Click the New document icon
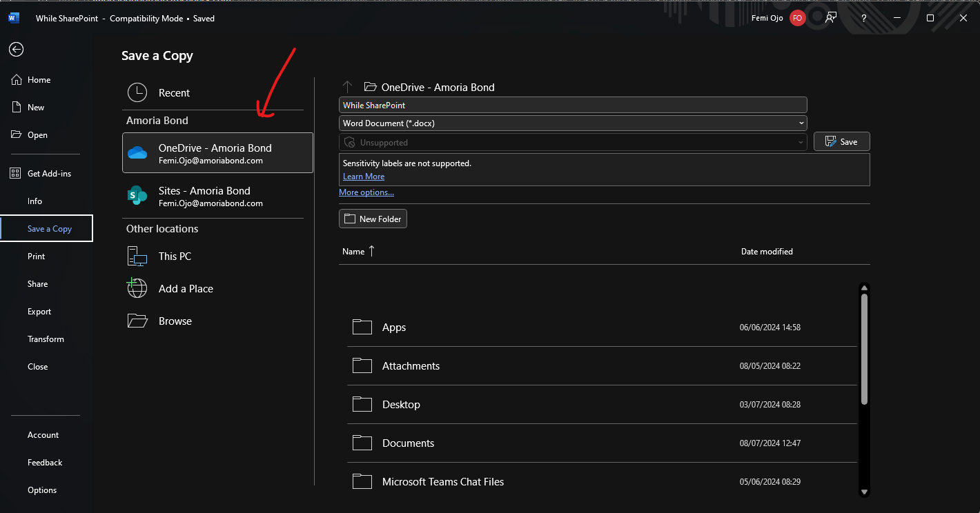Image resolution: width=980 pixels, height=513 pixels. (x=17, y=108)
